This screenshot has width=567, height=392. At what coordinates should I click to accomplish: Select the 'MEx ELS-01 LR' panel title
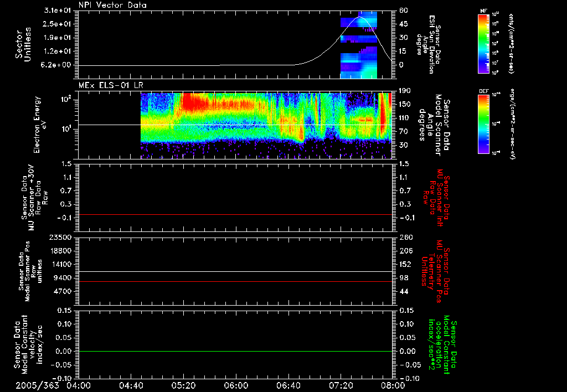[x=111, y=86]
